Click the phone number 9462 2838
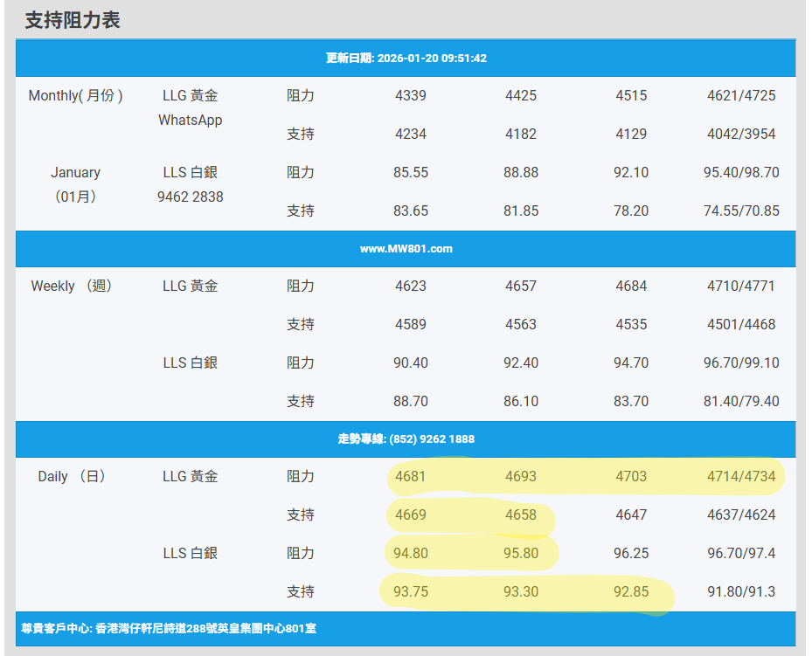 coord(190,197)
